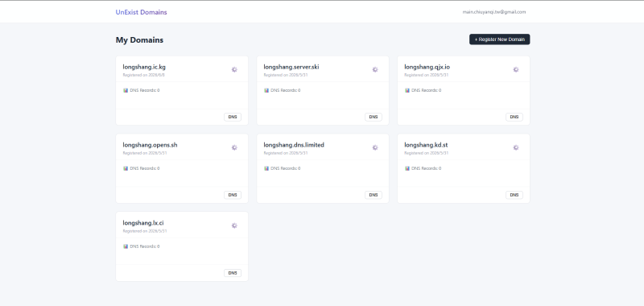This screenshot has width=644, height=306.
Task: Select the longshang.ic.kg domain title
Action: (144, 67)
